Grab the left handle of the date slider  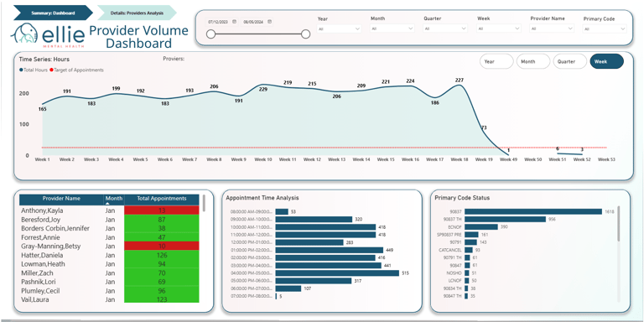211,34
